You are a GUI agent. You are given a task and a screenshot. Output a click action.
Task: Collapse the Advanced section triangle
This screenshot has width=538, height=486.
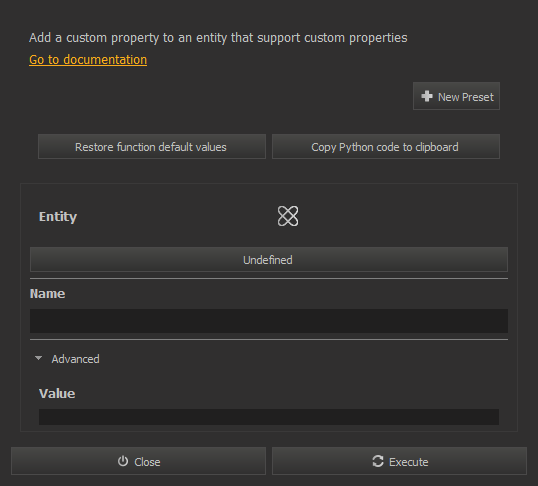tap(38, 358)
